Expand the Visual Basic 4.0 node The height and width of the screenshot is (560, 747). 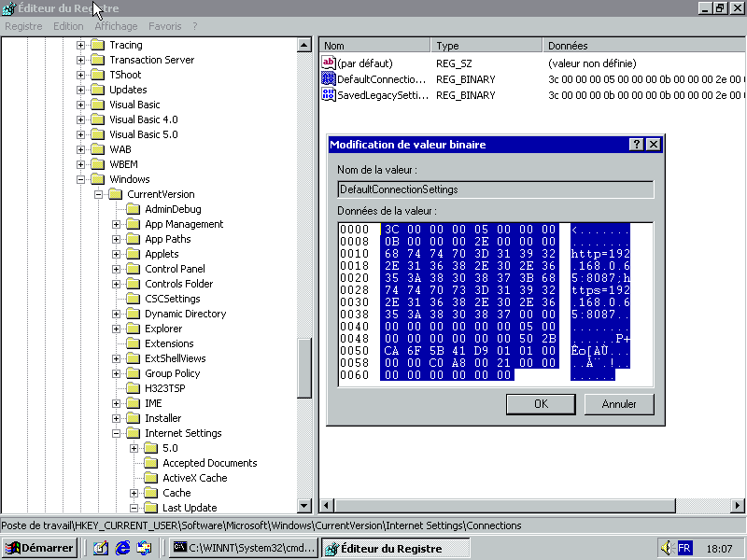(x=80, y=119)
